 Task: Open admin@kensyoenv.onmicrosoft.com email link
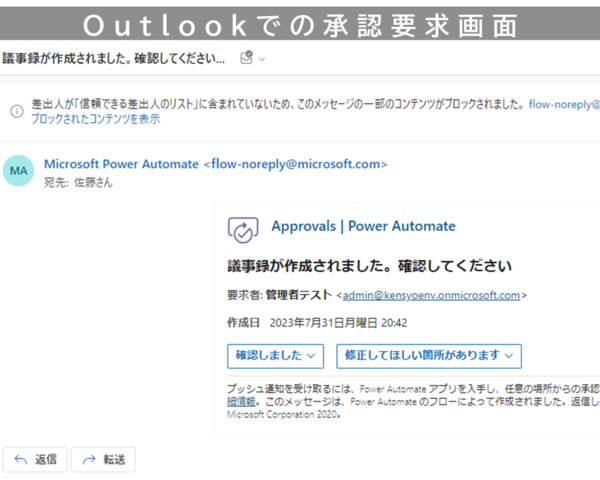(431, 296)
